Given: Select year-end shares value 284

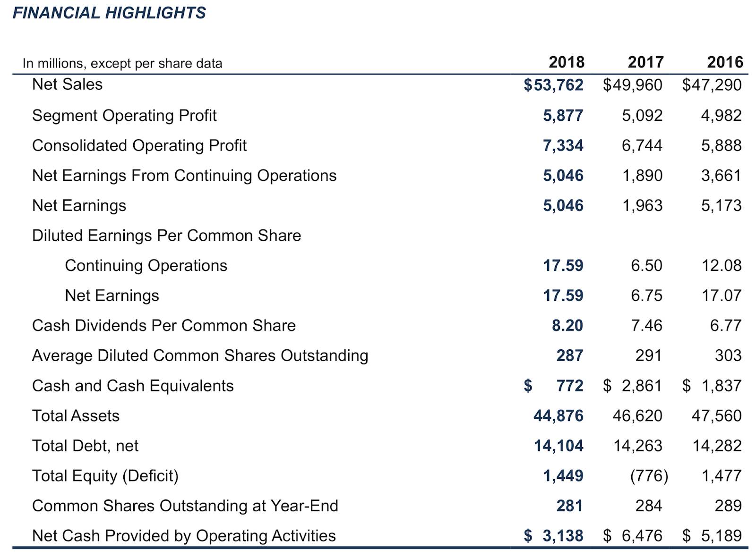Looking at the screenshot, I should [649, 506].
